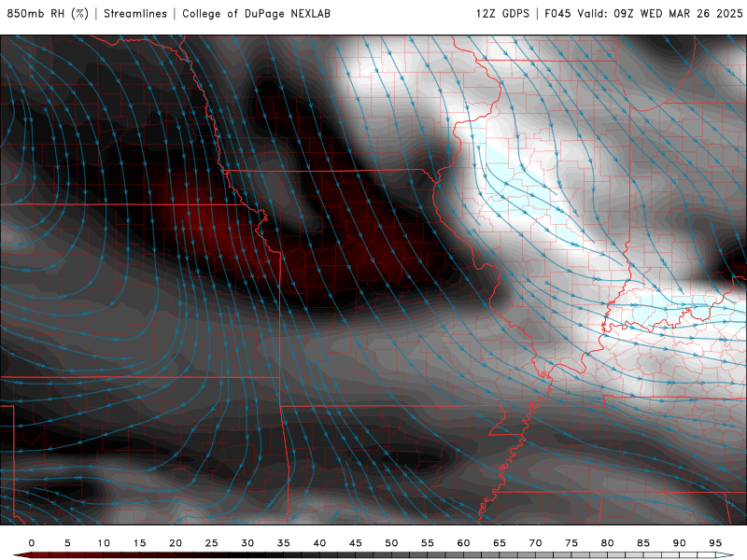Click the "20" value on the color scale
The width and height of the screenshot is (747, 560).
click(176, 543)
